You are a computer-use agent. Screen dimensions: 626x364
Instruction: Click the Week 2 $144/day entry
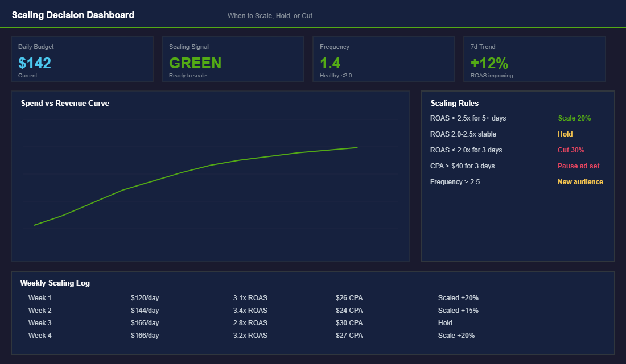tap(143, 310)
